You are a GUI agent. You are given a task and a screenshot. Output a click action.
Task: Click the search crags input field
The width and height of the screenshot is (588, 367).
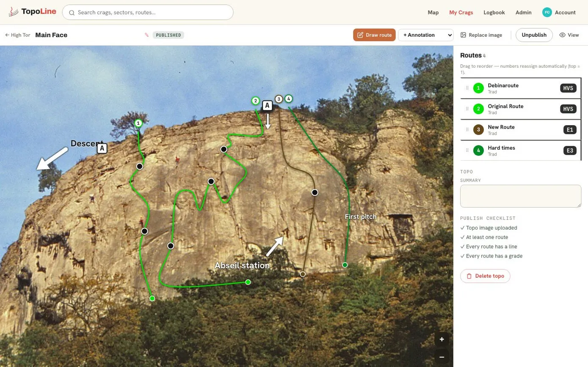point(148,12)
